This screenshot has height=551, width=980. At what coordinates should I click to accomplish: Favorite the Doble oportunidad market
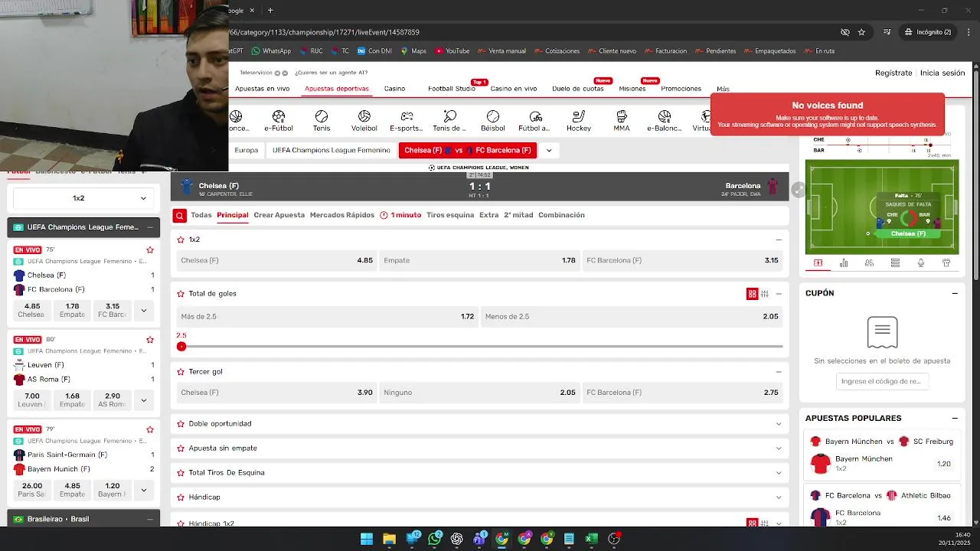point(181,424)
